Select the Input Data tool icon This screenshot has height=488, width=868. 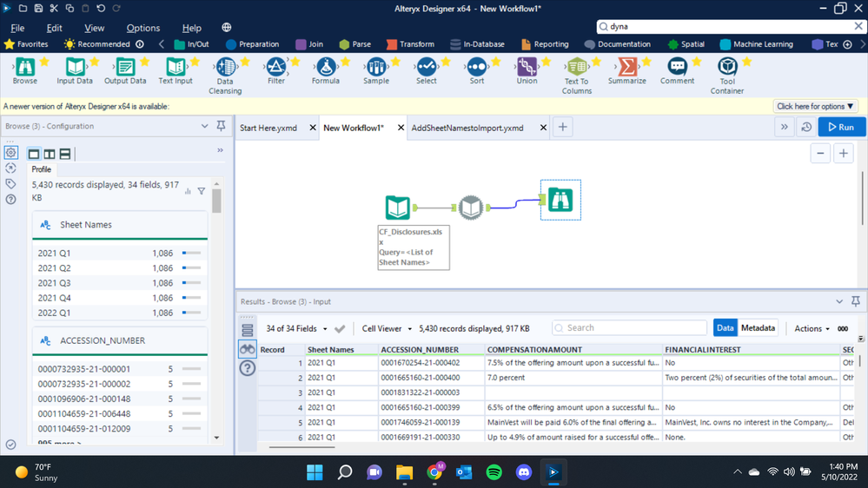click(x=75, y=67)
